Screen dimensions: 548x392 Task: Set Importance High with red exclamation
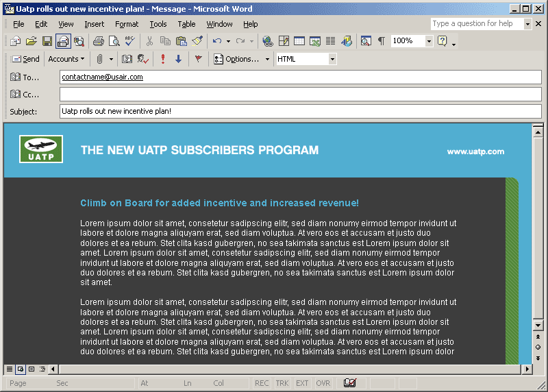pos(163,59)
